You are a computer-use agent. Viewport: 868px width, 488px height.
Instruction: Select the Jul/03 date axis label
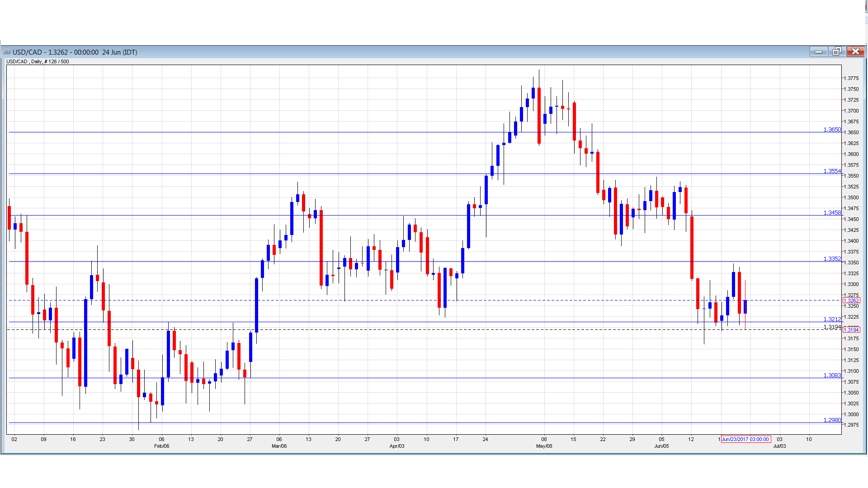coord(780,446)
